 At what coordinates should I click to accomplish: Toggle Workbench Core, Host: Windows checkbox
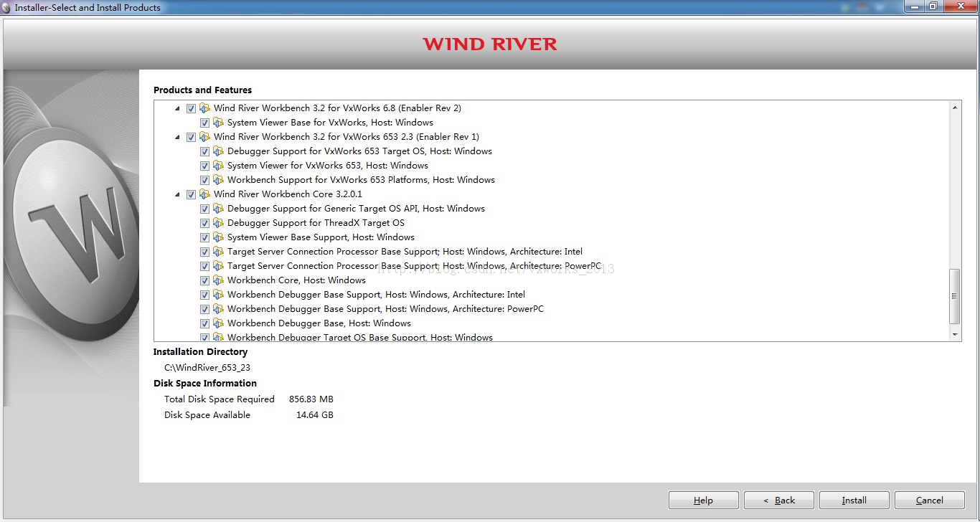tap(204, 280)
